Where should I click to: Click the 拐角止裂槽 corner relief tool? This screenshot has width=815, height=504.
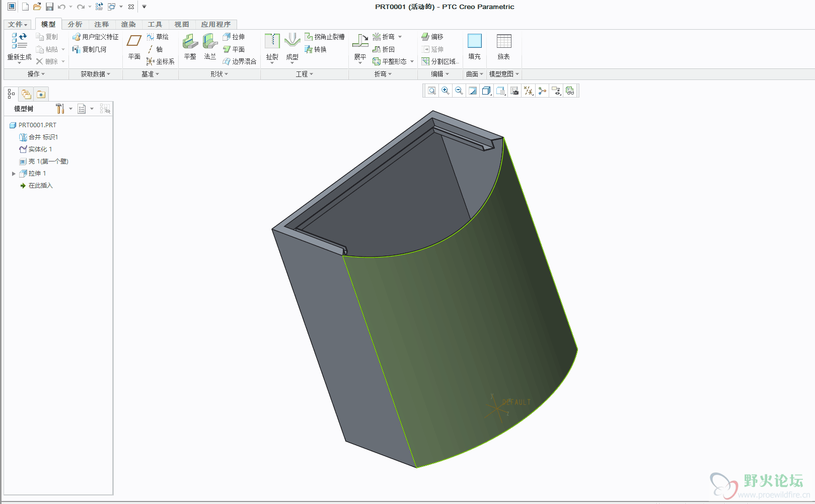325,37
